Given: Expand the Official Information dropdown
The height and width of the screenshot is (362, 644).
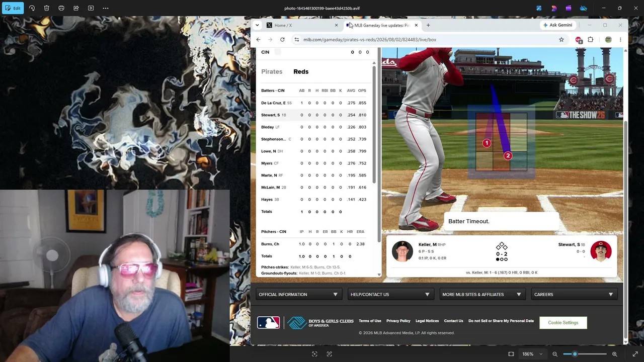Looking at the screenshot, I should tap(298, 295).
